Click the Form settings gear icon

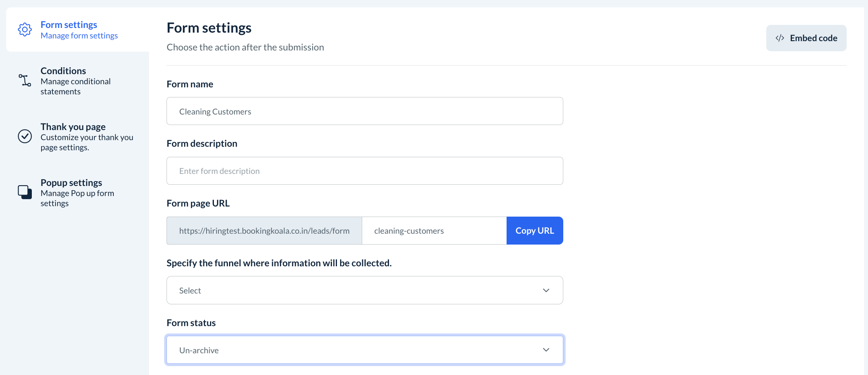pos(25,30)
